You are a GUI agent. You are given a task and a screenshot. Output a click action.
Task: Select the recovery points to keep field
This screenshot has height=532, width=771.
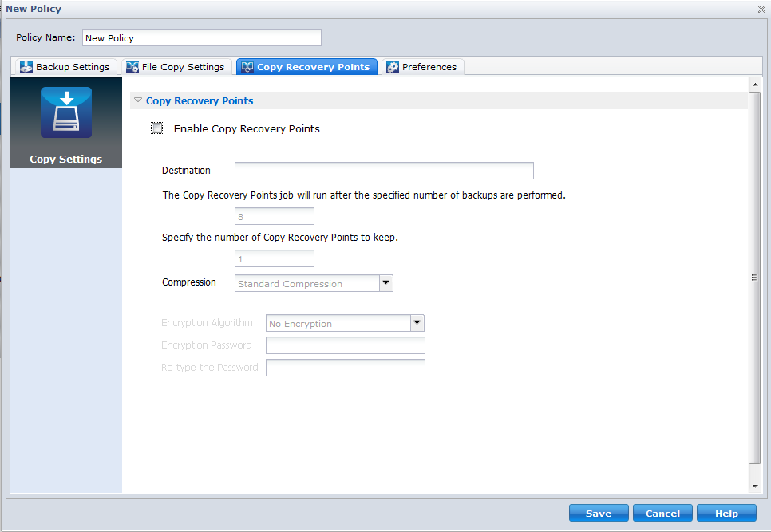[274, 258]
